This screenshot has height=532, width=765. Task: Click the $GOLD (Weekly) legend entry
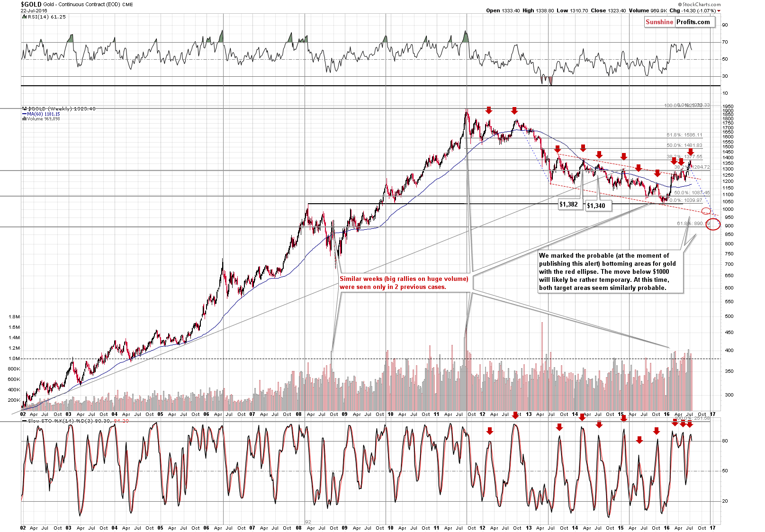coord(59,108)
